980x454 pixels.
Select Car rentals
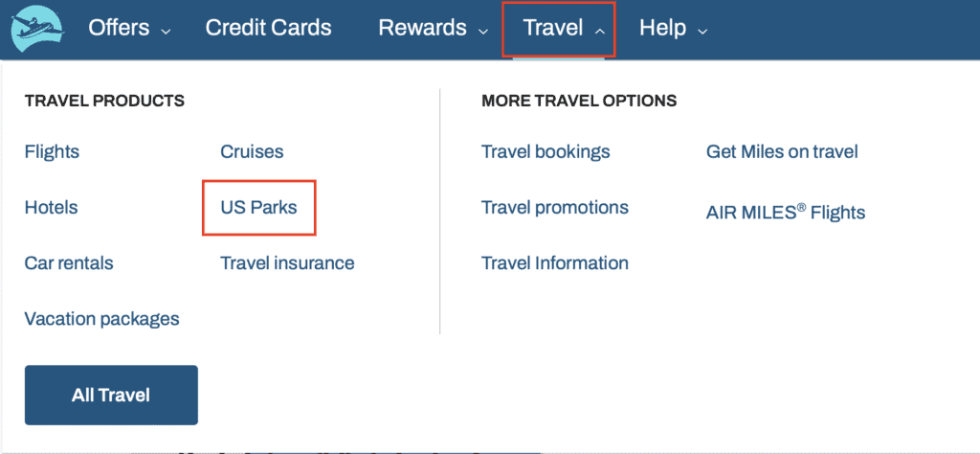69,262
